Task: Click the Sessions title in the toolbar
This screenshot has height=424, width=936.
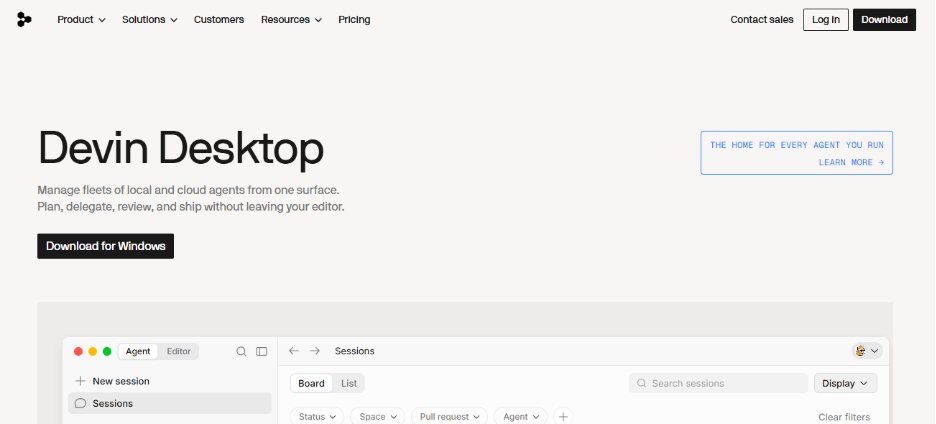Action: [355, 351]
